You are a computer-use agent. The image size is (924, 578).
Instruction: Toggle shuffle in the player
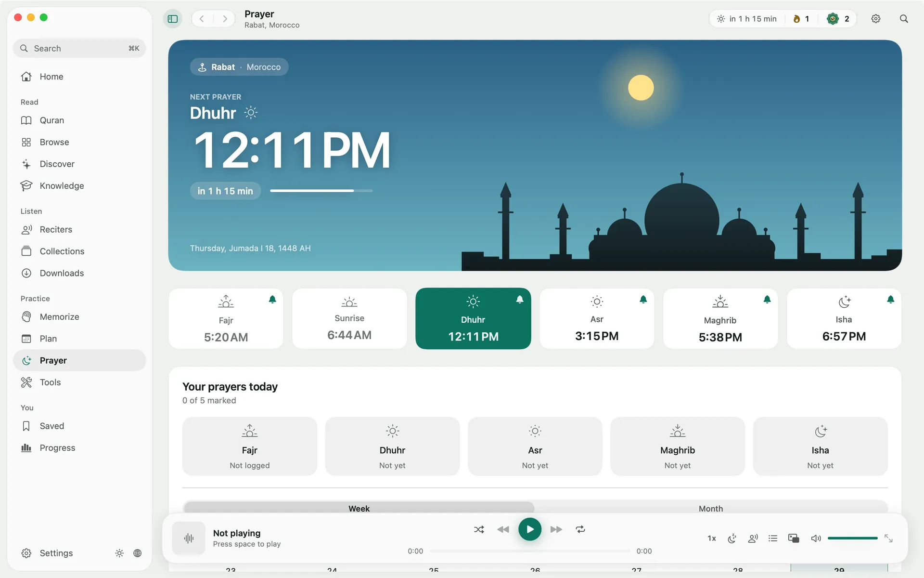pos(479,529)
